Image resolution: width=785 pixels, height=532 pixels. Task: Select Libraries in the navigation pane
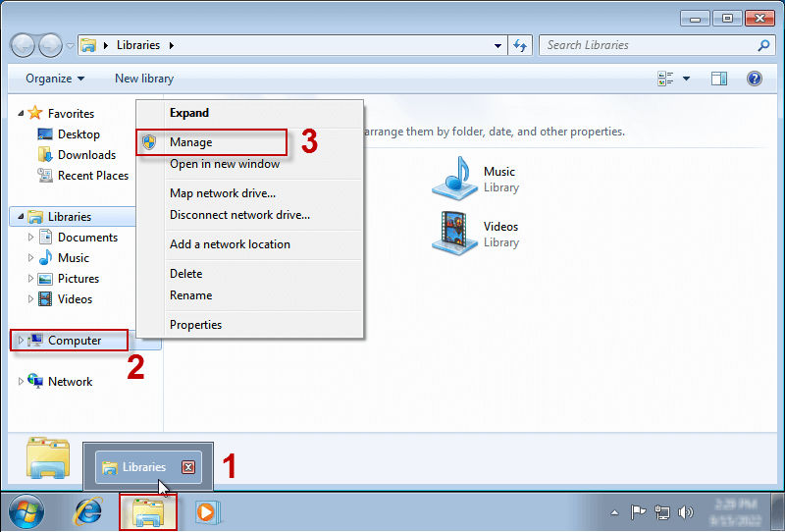click(70, 216)
